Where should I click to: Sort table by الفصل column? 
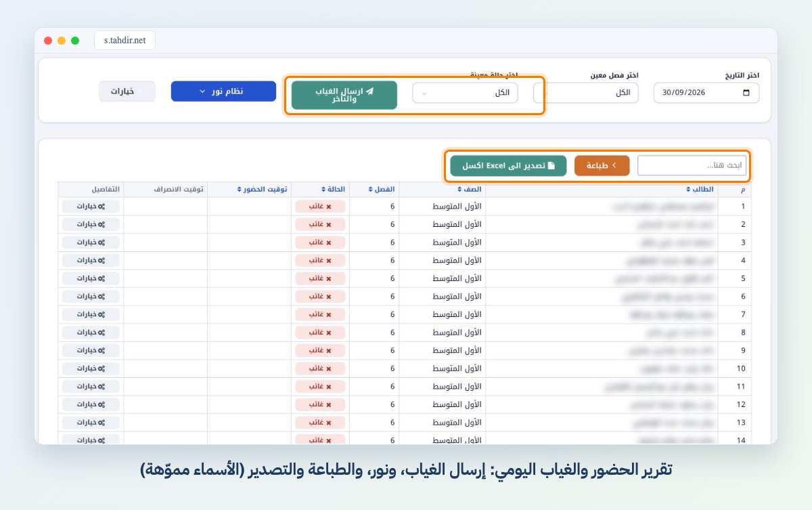click(382, 190)
